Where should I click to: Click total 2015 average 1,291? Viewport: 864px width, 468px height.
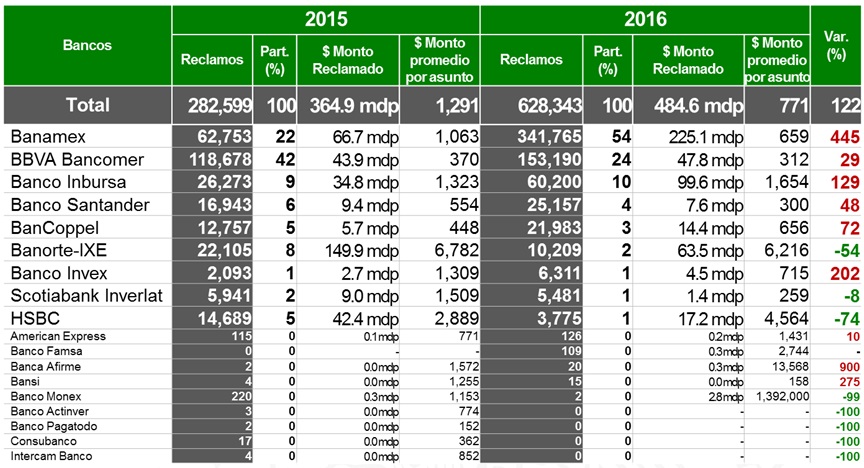457,105
